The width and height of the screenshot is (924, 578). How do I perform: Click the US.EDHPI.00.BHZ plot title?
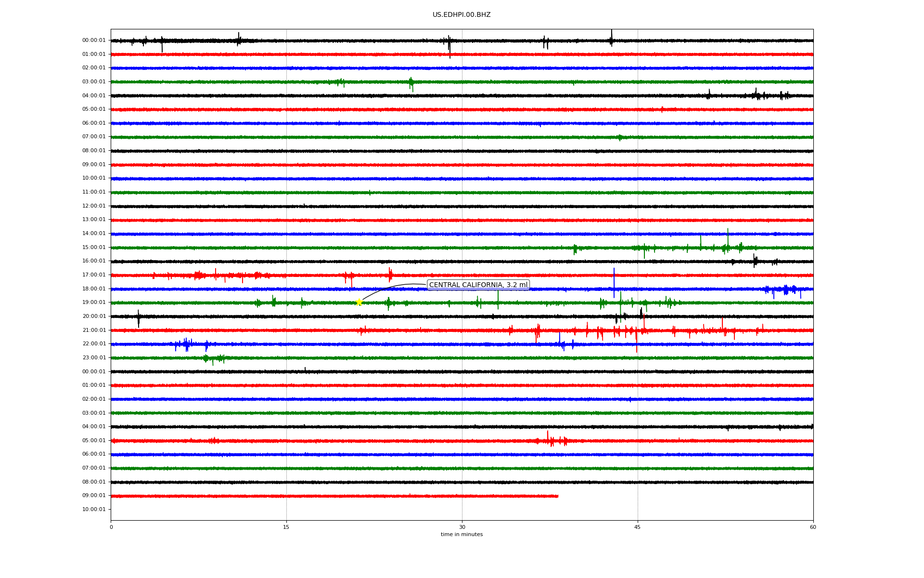pos(462,15)
